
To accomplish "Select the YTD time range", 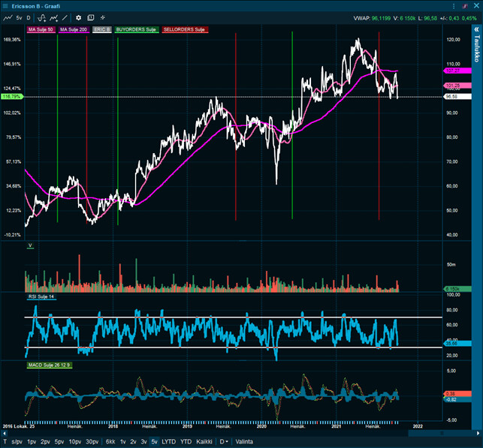I will click(x=186, y=442).
